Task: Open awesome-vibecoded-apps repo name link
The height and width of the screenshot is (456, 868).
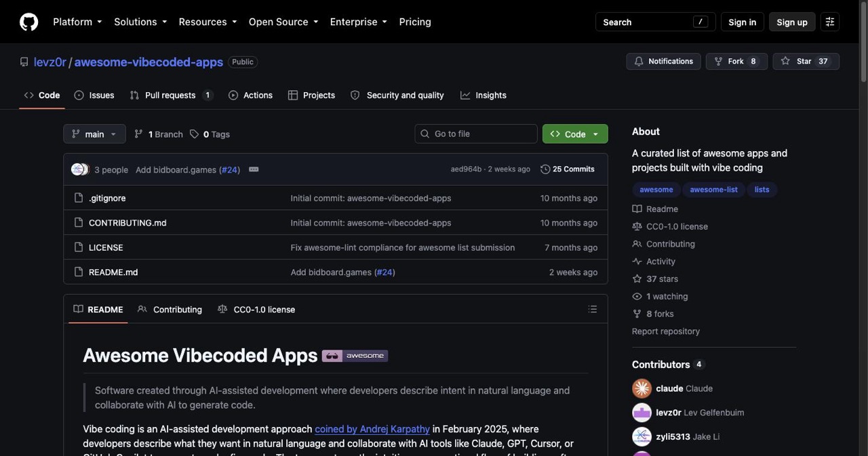Action: coord(149,62)
